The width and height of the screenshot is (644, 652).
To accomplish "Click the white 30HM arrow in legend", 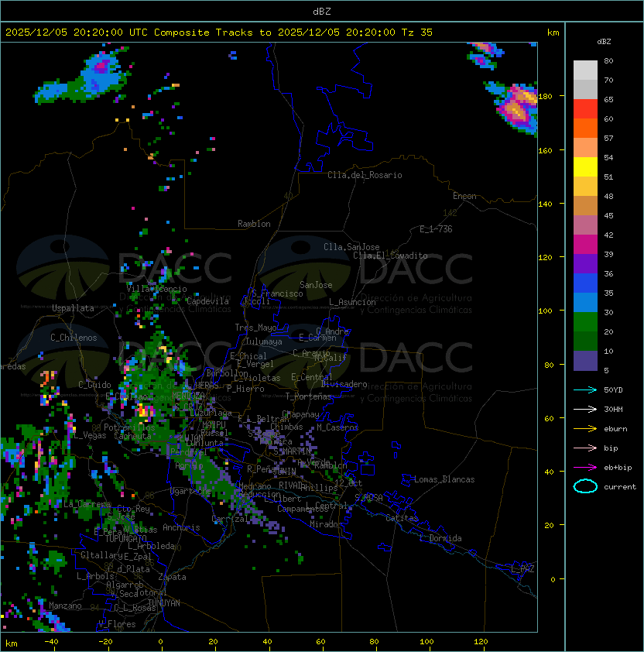I will (x=585, y=410).
